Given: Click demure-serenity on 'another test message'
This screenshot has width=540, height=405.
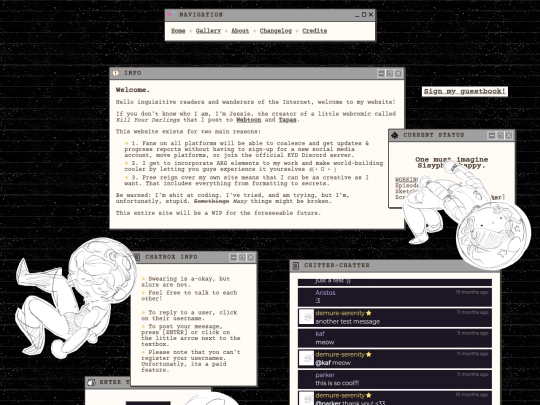Looking at the screenshot, I should (x=340, y=313).
